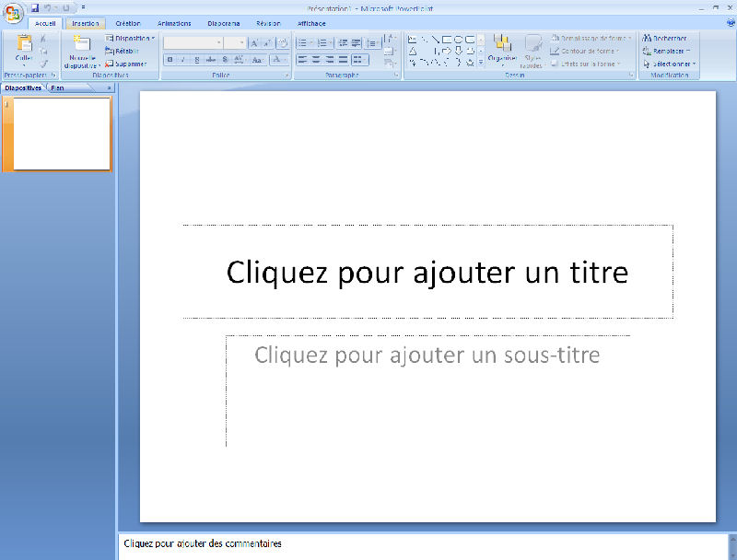Click the Remplacer button
Viewport: 737px width, 560px height.
[670, 52]
